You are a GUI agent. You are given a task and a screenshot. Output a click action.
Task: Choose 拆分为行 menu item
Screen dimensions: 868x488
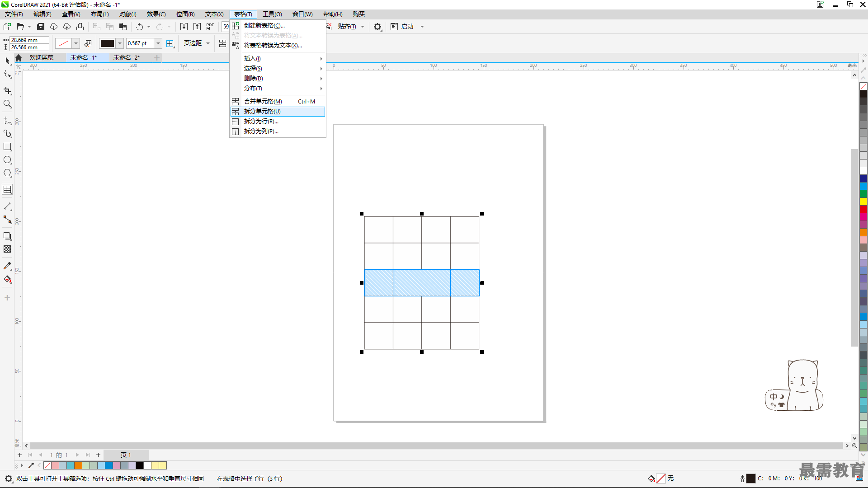pyautogui.click(x=278, y=121)
